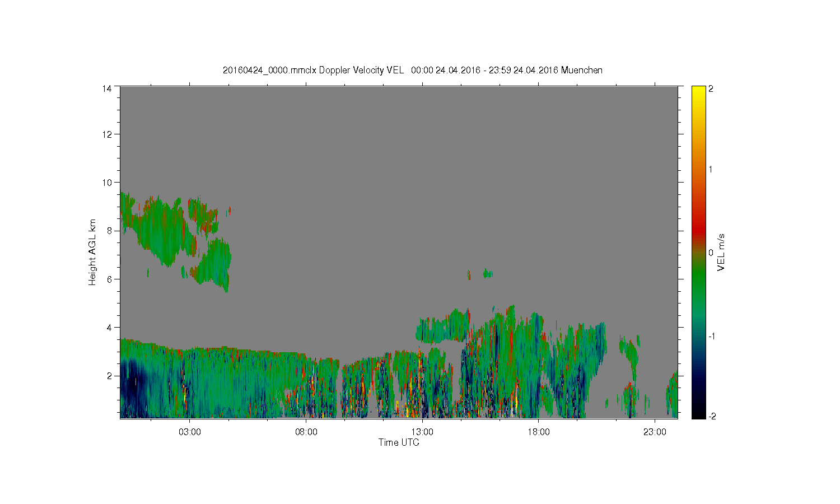Click the 23:00 time tick label

(655, 432)
